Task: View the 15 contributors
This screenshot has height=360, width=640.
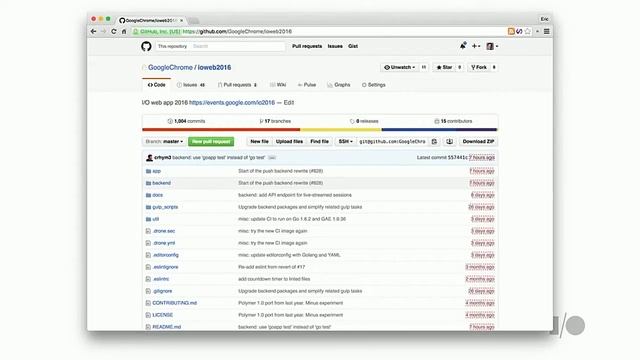Action: click(x=453, y=121)
